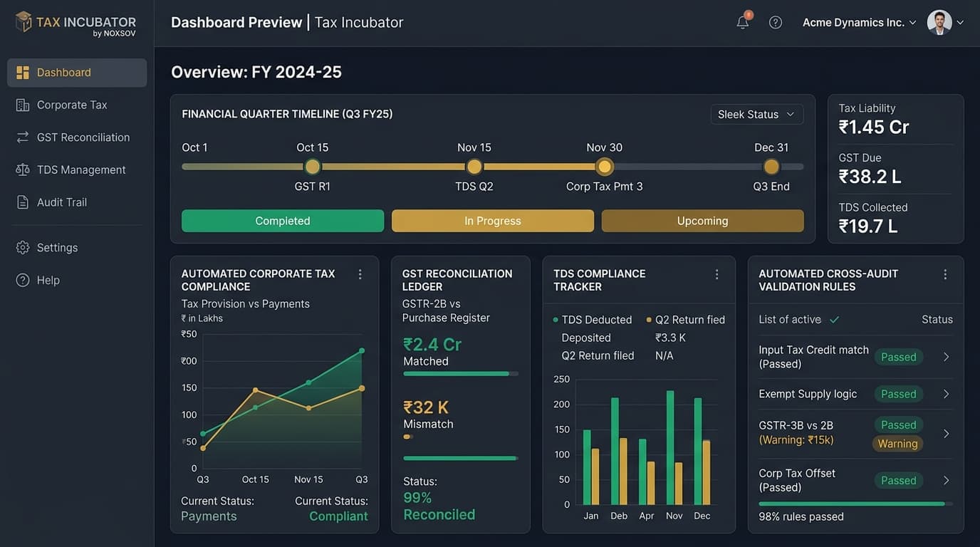
Task: Select the Corp Tax Pmt 3 timeline marker
Action: coord(605,167)
